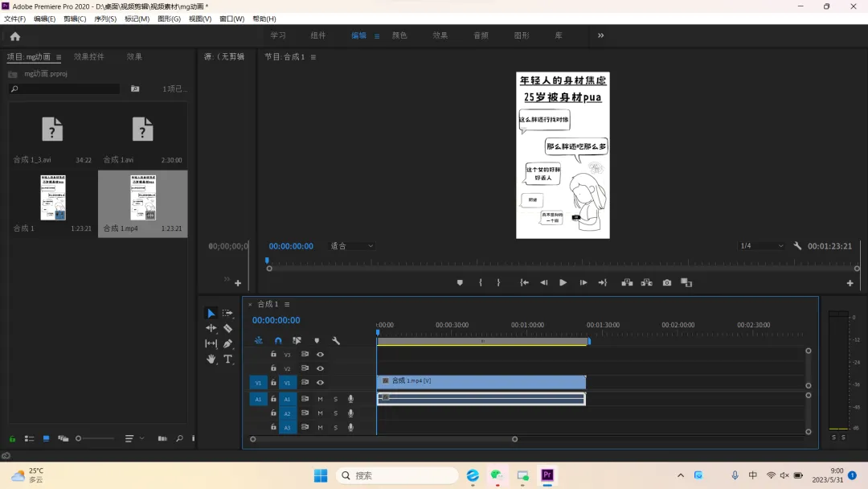
Task: Open the 1/4 playback resolution dropdown
Action: click(762, 246)
